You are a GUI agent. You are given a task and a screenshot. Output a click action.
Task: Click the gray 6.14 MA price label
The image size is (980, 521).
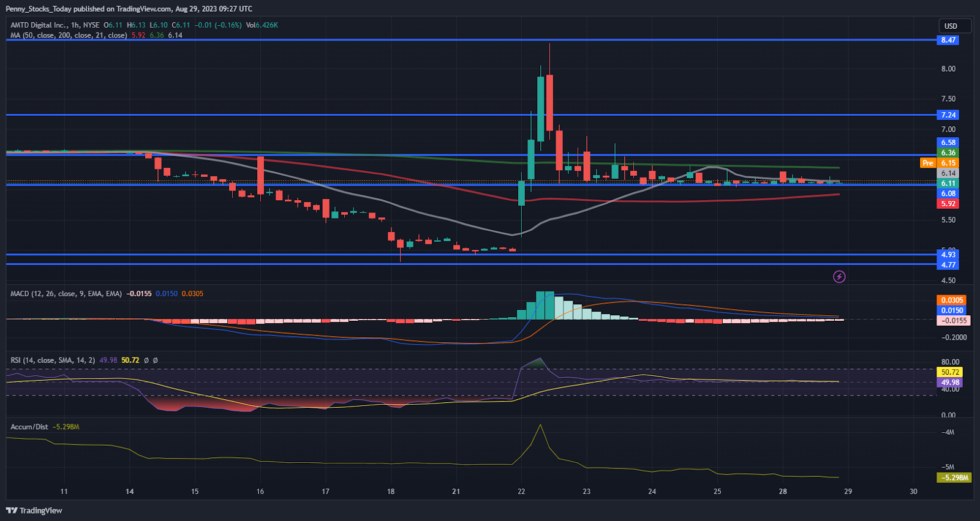point(948,173)
